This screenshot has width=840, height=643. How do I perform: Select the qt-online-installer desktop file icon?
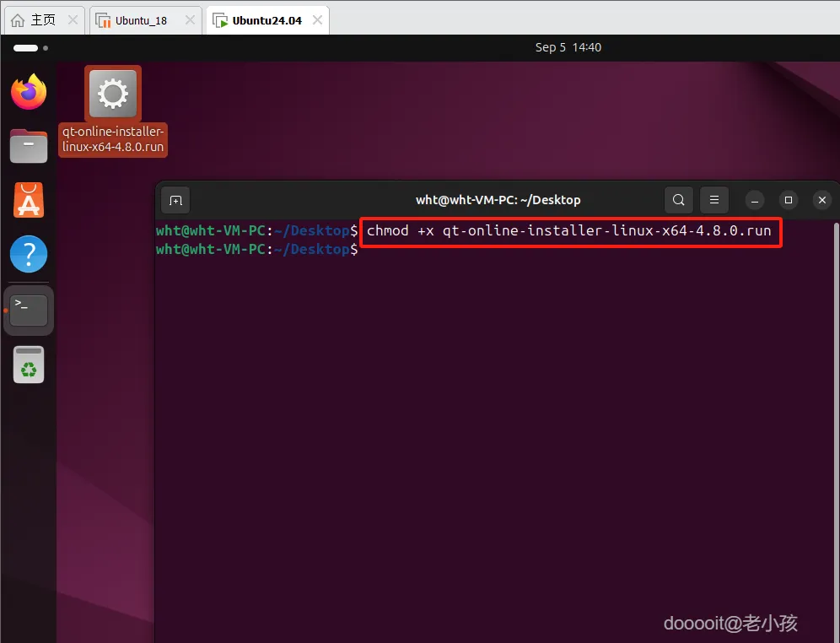[113, 94]
